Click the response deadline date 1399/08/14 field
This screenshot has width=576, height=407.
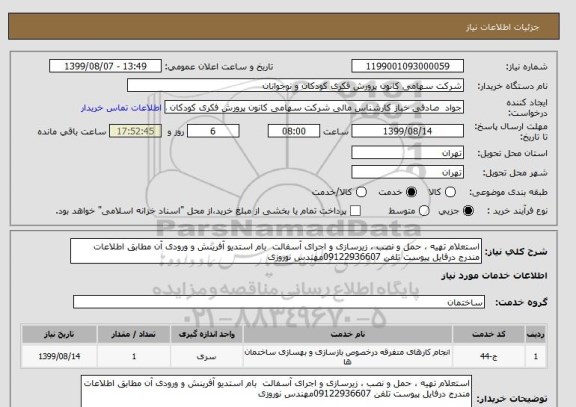click(x=407, y=131)
